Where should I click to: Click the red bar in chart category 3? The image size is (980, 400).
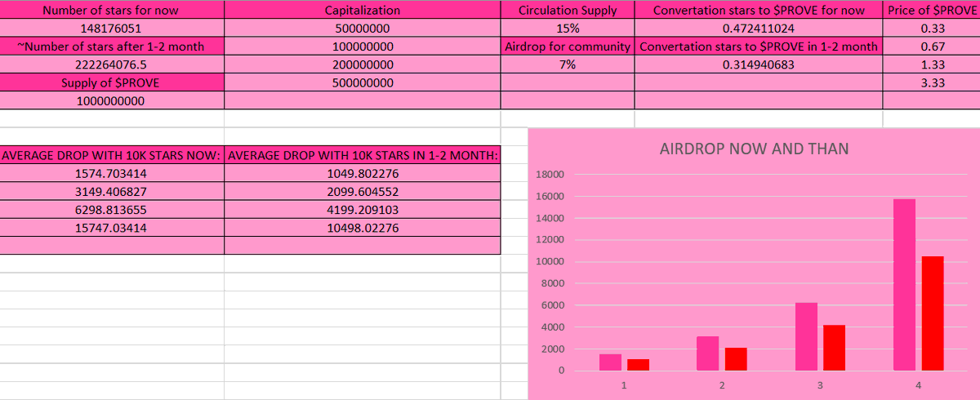tap(835, 348)
